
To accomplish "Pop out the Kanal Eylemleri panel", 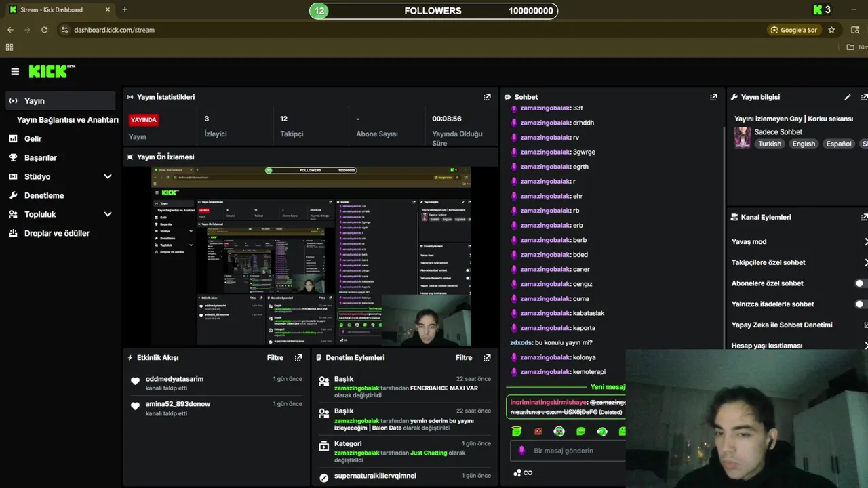I will coord(864,217).
